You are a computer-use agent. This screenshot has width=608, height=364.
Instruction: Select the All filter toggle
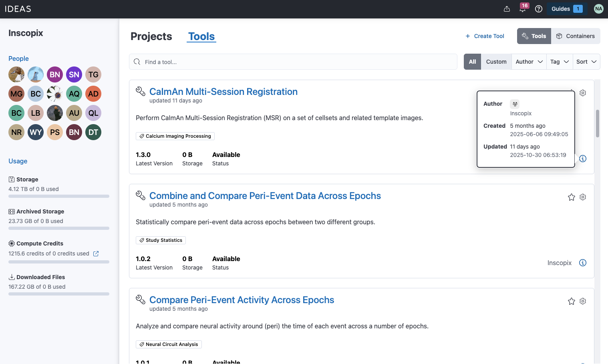coord(473,62)
